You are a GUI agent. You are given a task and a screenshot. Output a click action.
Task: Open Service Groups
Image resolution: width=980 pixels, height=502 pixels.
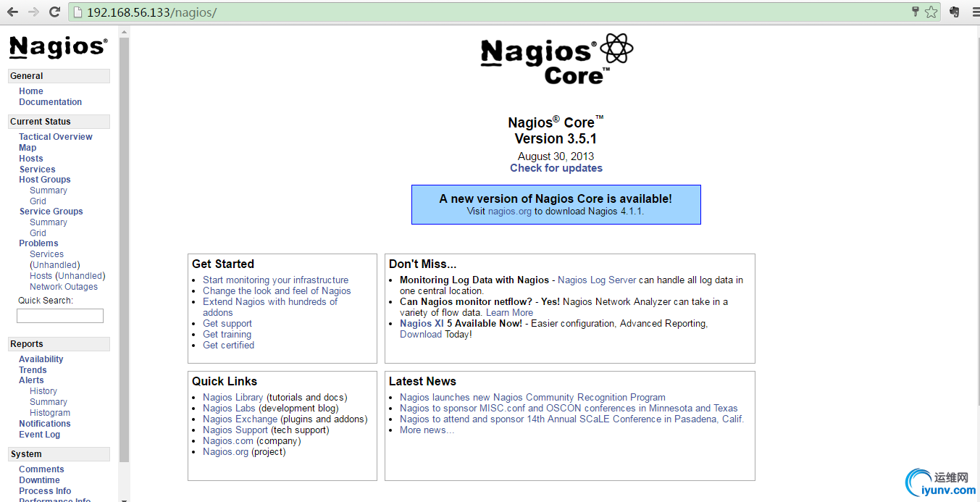pos(51,212)
